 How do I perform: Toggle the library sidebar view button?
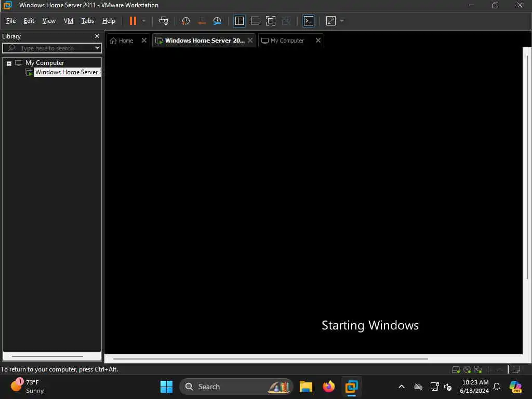coord(240,21)
